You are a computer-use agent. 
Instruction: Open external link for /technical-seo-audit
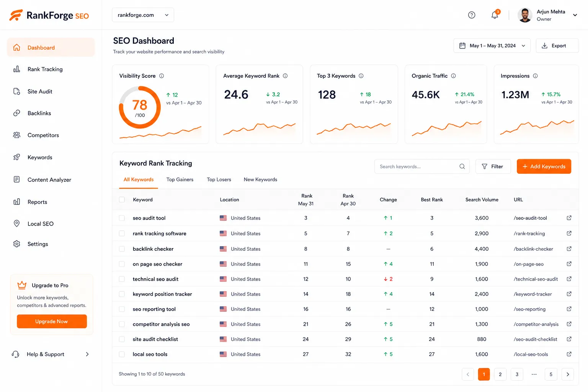(569, 279)
